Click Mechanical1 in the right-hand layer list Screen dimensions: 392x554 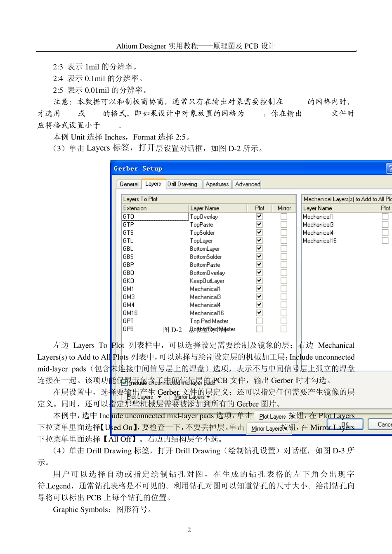pyautogui.click(x=318, y=217)
